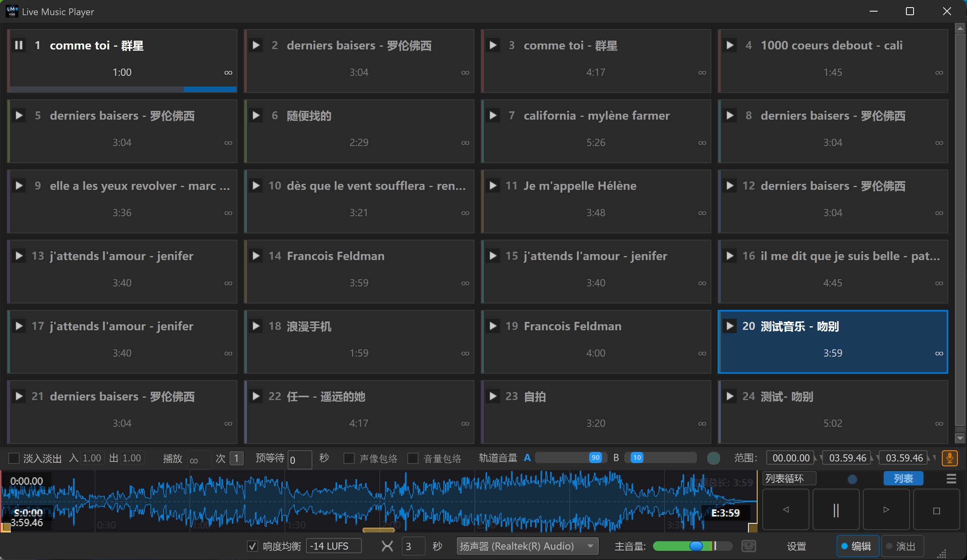Image resolution: width=967 pixels, height=560 pixels.
Task: Click the main stop button
Action: tap(937, 510)
